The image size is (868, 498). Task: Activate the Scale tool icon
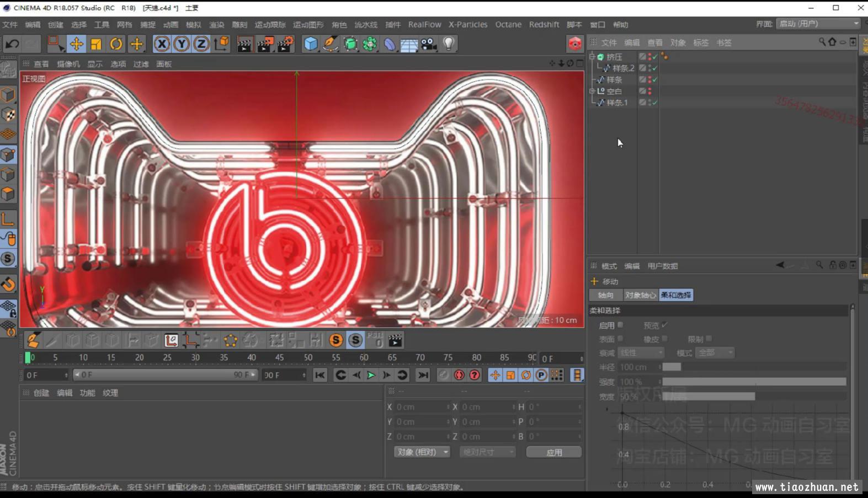[x=96, y=44]
